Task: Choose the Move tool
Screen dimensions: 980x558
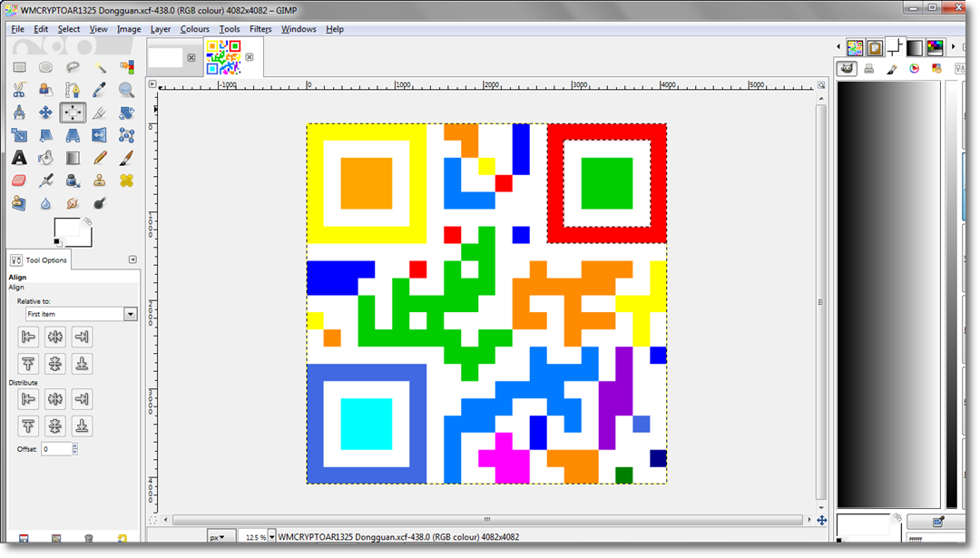Action: tap(45, 113)
